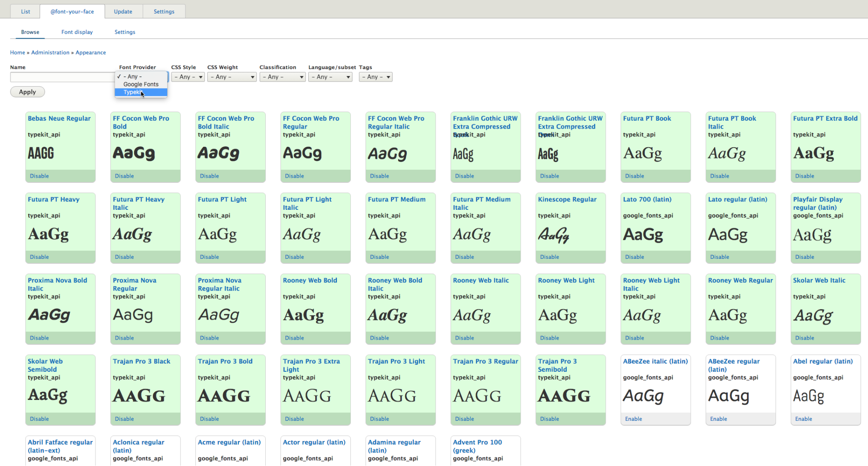Open Futura PT Heavy title link

pos(53,199)
